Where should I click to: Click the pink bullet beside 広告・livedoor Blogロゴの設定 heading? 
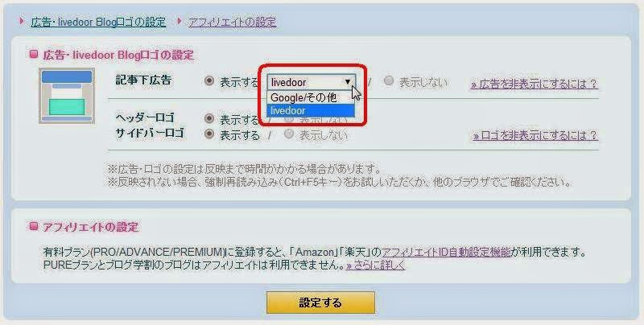tap(34, 54)
